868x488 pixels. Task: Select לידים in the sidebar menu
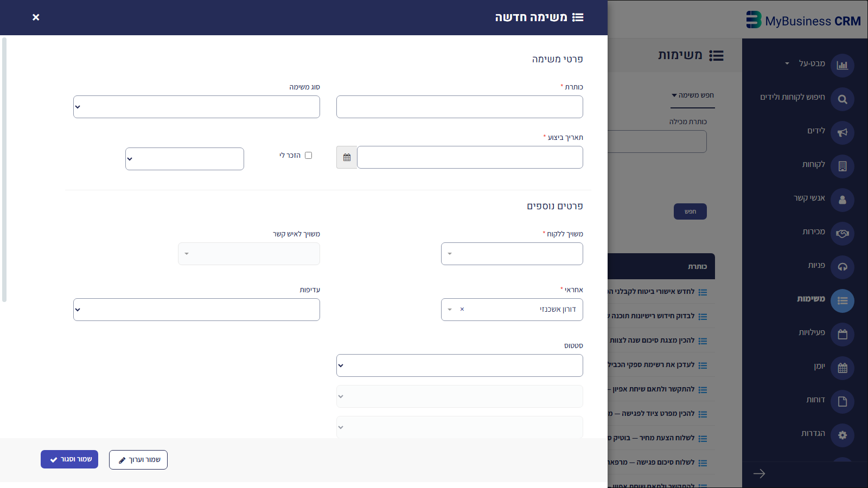click(816, 131)
